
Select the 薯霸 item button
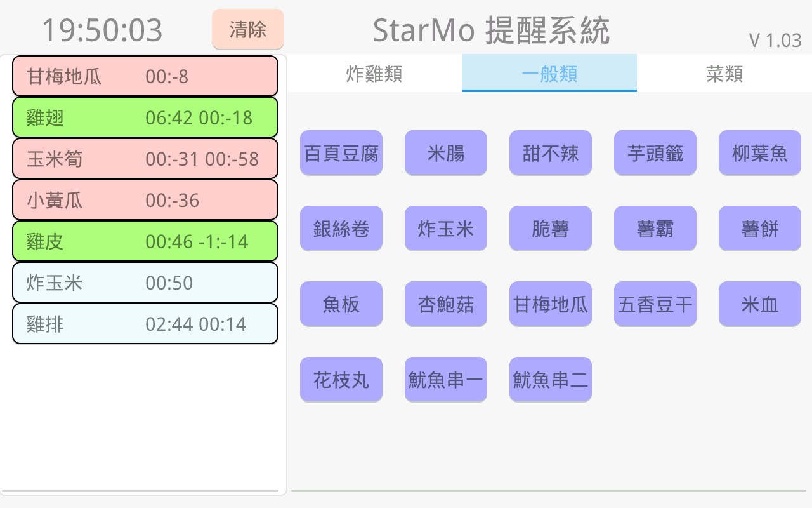point(655,228)
